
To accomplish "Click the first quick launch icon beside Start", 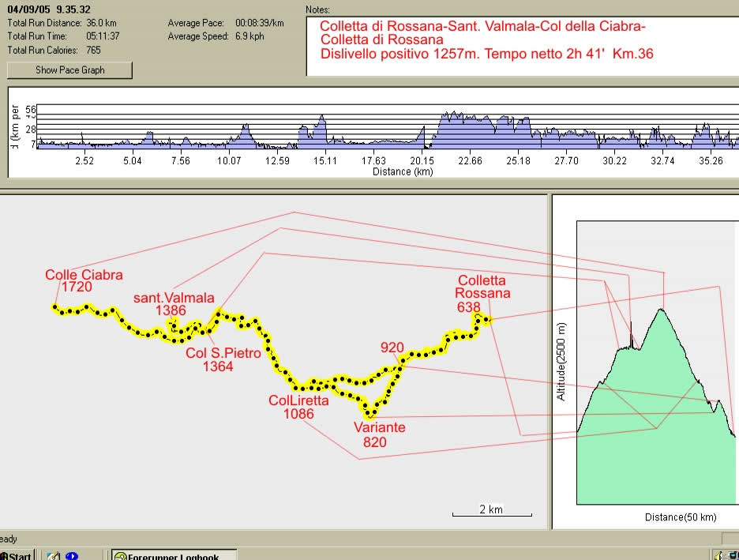I will tap(53, 555).
